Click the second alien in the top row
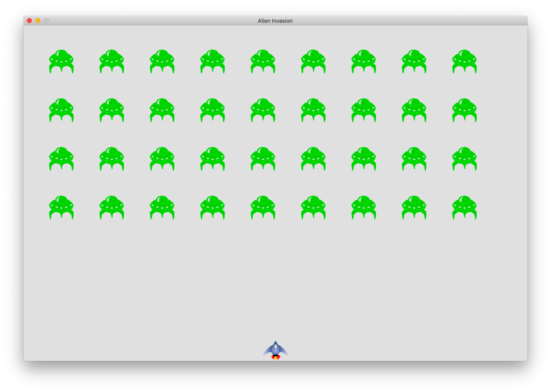551x392 pixels. coord(112,61)
